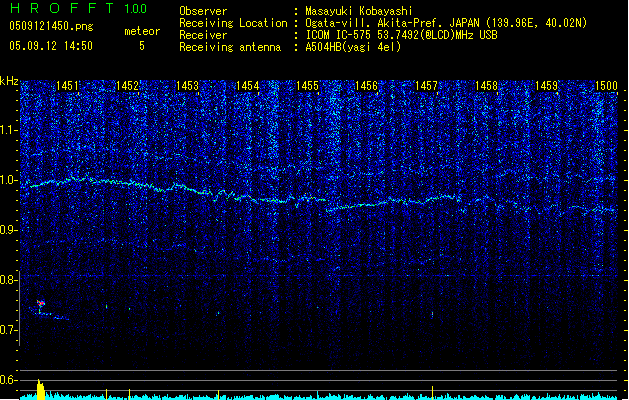
Task: Select the 1451 time marker
Action: [68, 87]
